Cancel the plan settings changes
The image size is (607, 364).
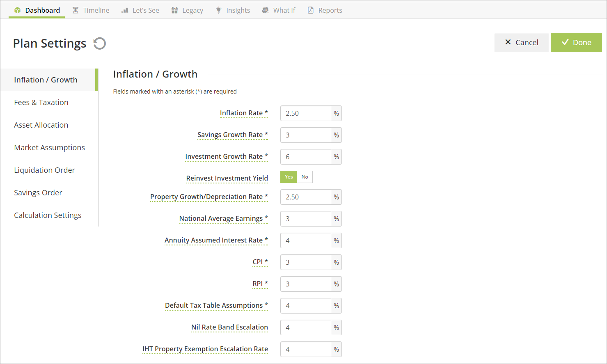click(521, 42)
